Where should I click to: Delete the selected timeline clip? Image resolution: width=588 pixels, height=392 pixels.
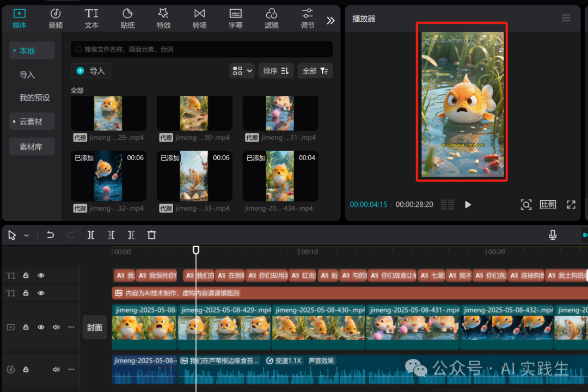151,235
